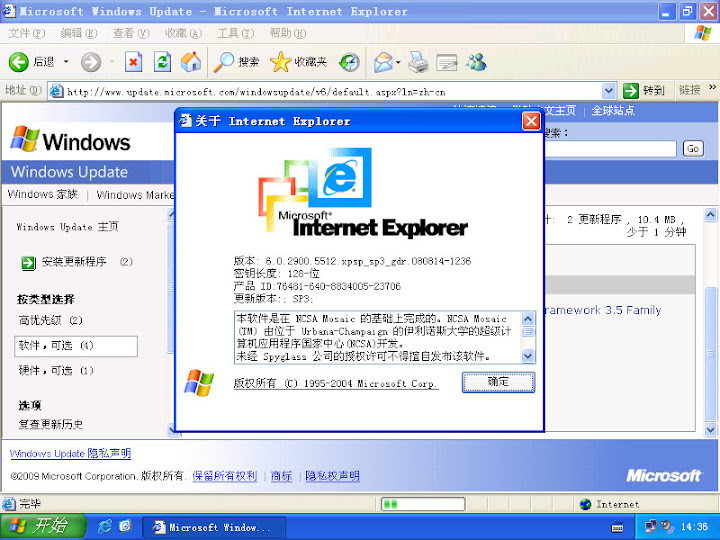Image resolution: width=720 pixels, height=540 pixels.
Task: Open the 收藏(A) menu
Action: pyautogui.click(x=183, y=33)
